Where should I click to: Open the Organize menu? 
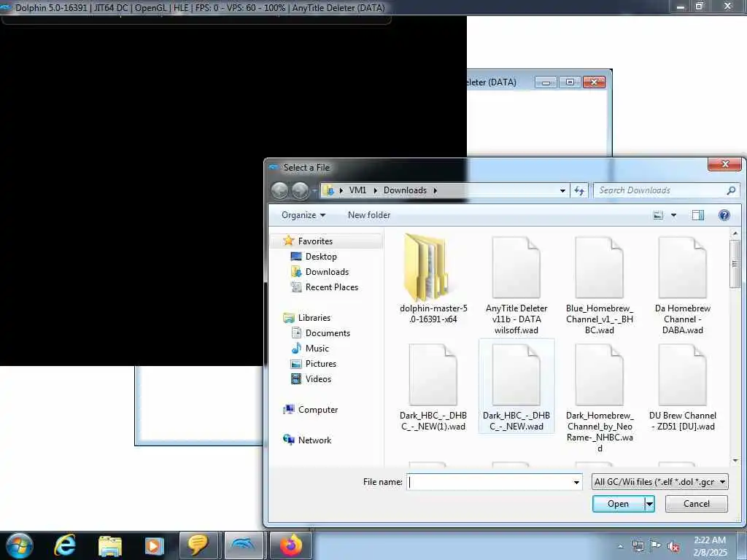(303, 215)
